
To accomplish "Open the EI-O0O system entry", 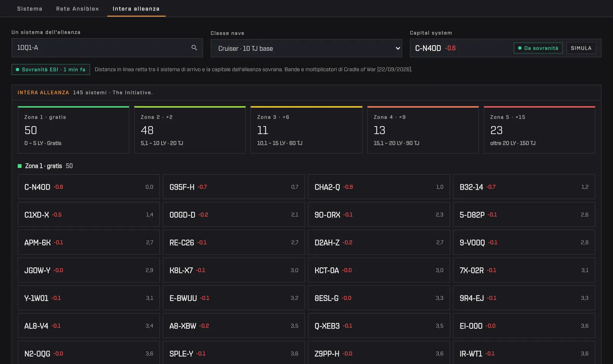I will [x=524, y=326].
